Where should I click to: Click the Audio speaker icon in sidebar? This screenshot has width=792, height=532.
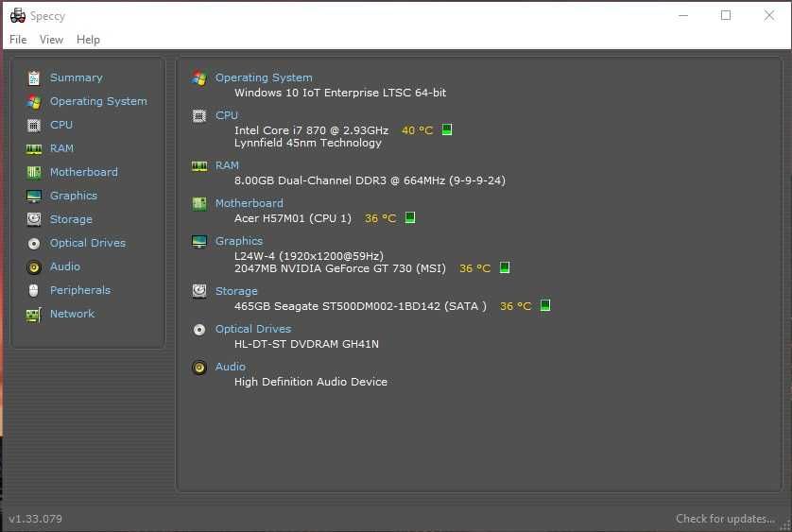[x=34, y=266]
